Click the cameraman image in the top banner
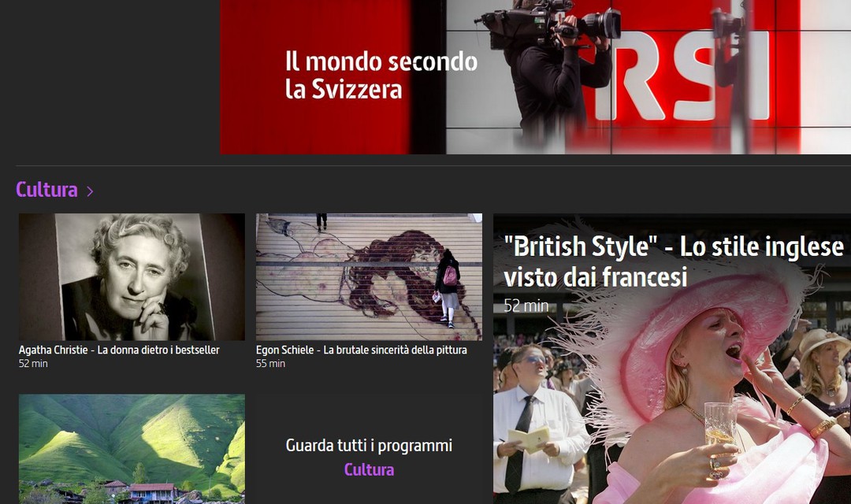The height and width of the screenshot is (504, 851). (552, 63)
